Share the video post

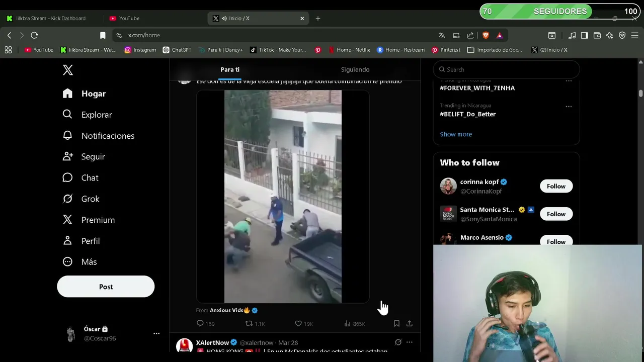pyautogui.click(x=410, y=323)
